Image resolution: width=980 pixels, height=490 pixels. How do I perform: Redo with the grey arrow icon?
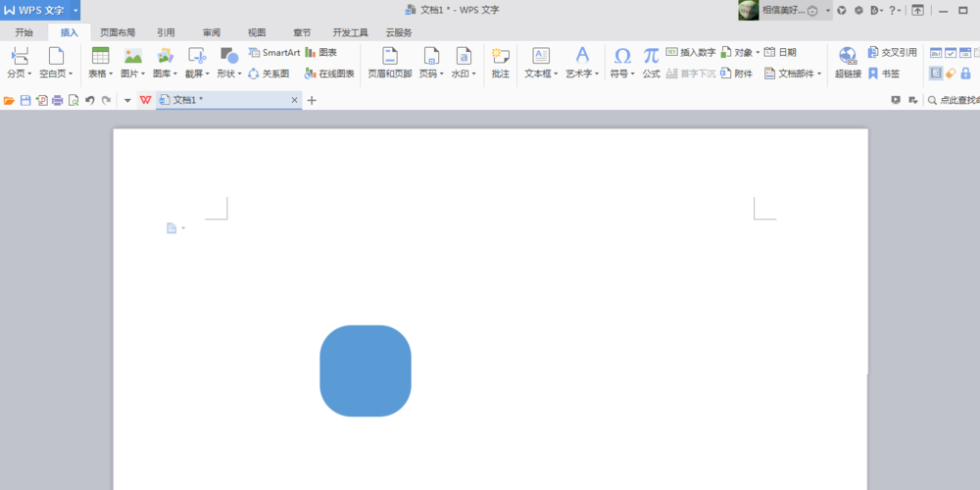(x=106, y=100)
